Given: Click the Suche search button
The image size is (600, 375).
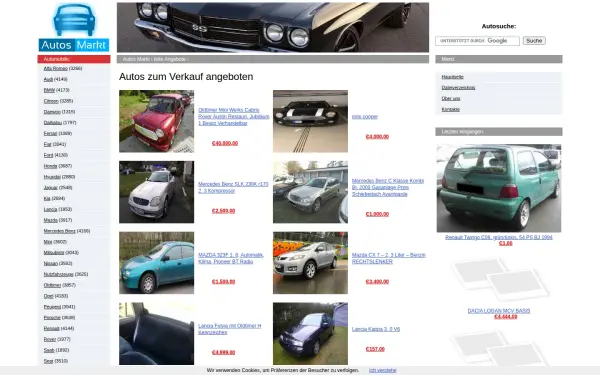Looking at the screenshot, I should (x=534, y=41).
